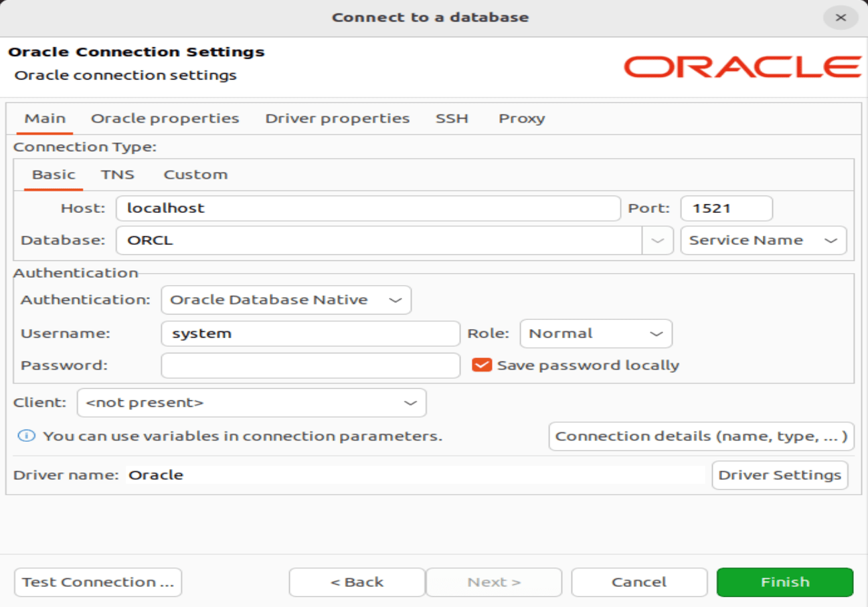Open Driver Settings
Viewport: 868px width, 607px height.
pos(780,475)
